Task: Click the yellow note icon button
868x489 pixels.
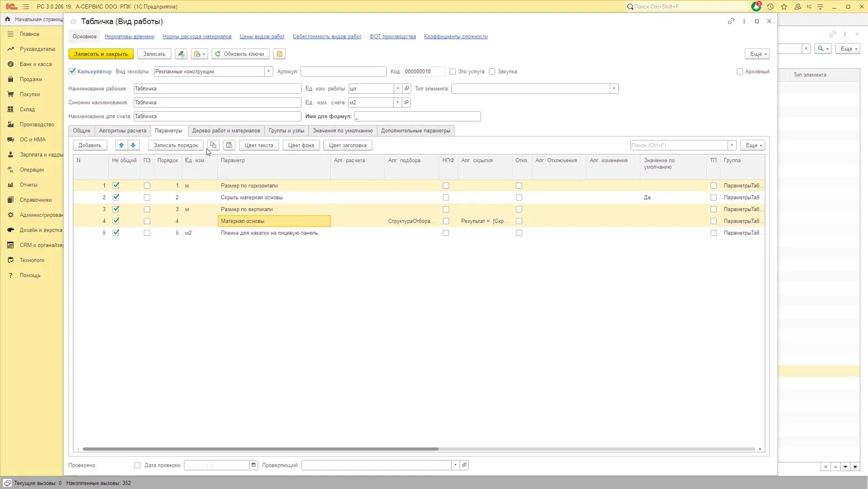Action: pyautogui.click(x=279, y=54)
